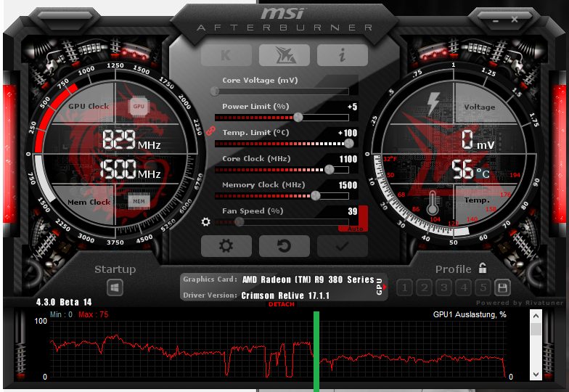Click the 56 °C temperature readout
The image size is (569, 392).
pyautogui.click(x=470, y=170)
